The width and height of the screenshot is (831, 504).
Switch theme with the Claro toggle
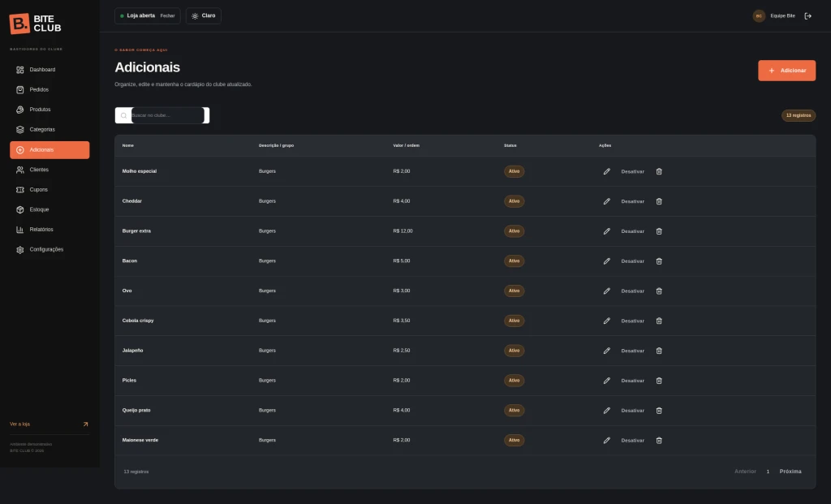204,16
